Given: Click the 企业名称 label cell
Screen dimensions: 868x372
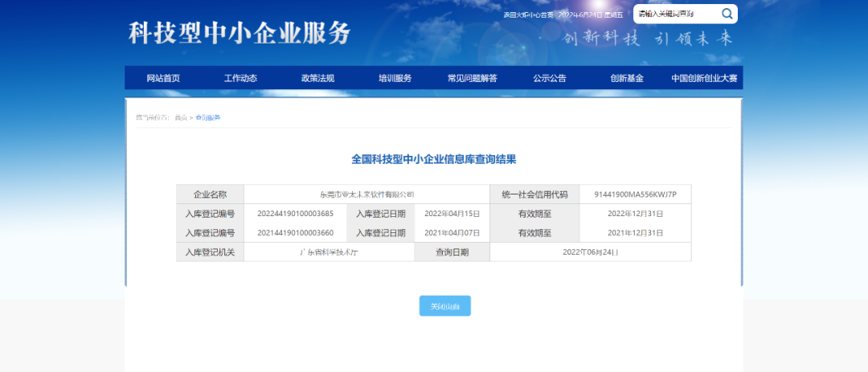Looking at the screenshot, I should pos(211,194).
